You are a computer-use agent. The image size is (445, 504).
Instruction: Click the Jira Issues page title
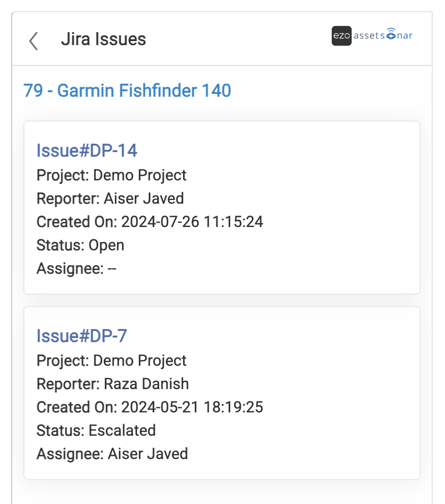pos(103,39)
